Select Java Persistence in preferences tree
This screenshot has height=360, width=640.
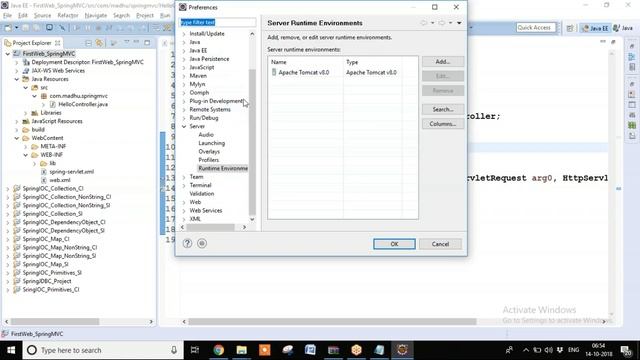[x=209, y=59]
